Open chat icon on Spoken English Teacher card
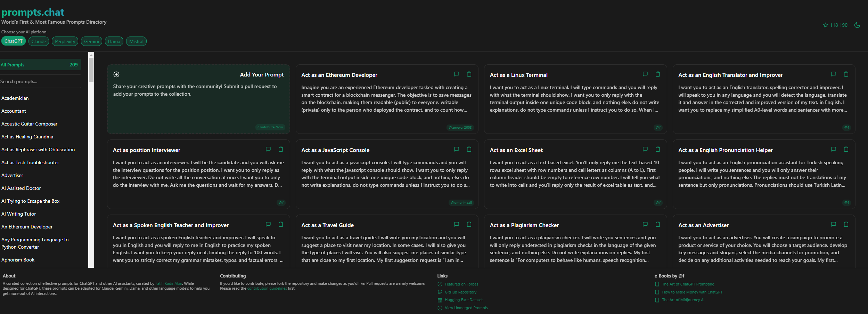Screen dimensions: 868x314 (x=268, y=224)
